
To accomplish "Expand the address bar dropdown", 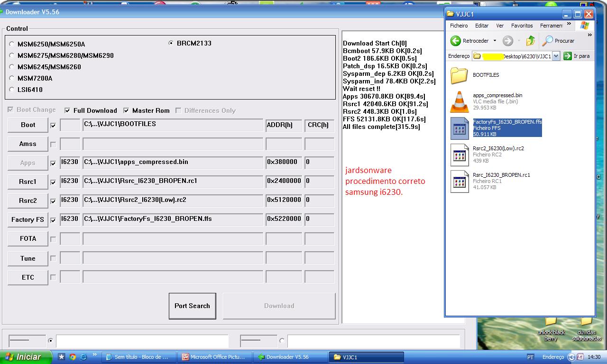I will coord(556,56).
